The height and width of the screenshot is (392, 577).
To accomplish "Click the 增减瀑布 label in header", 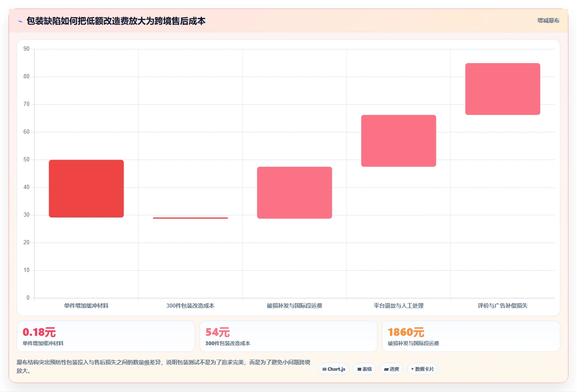I will coord(548,20).
